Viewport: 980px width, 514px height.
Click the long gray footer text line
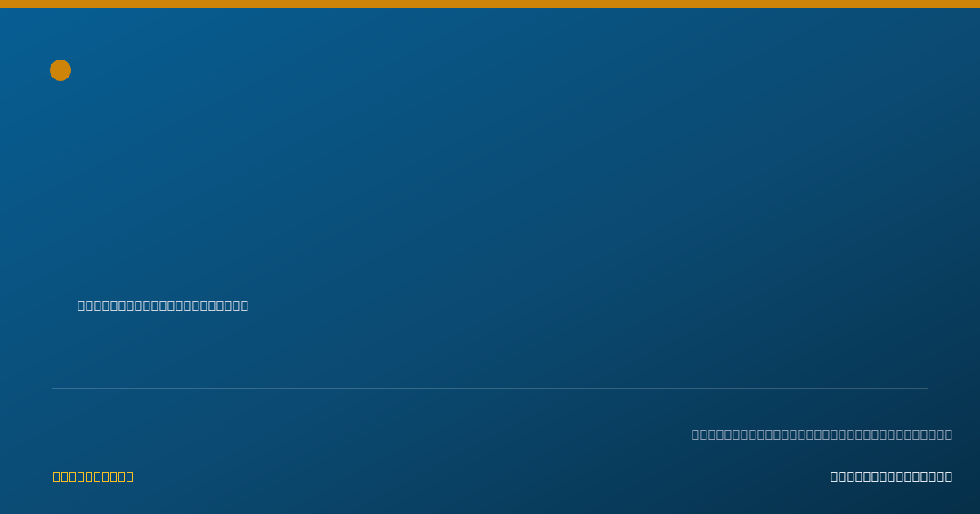822,434
